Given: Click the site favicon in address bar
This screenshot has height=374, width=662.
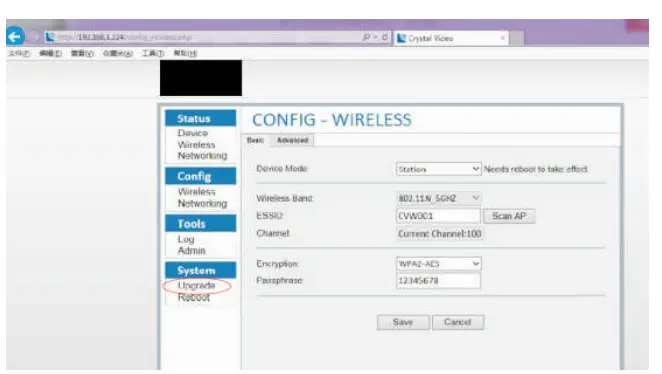Looking at the screenshot, I should tap(50, 37).
